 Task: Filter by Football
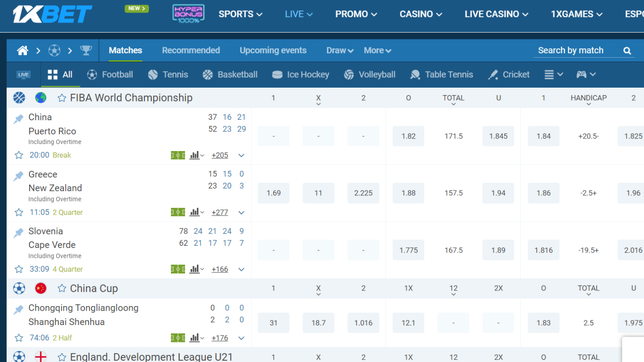pyautogui.click(x=110, y=75)
